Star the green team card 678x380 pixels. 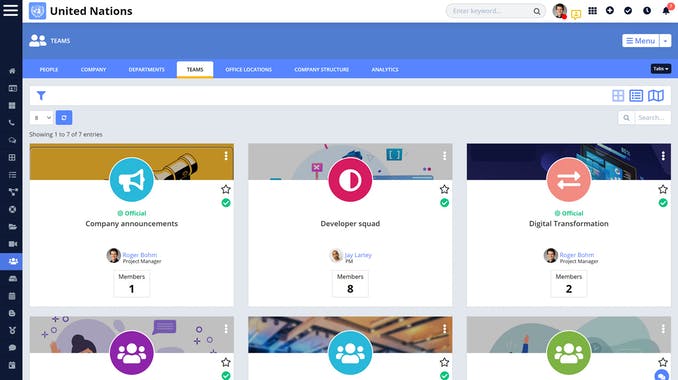663,362
